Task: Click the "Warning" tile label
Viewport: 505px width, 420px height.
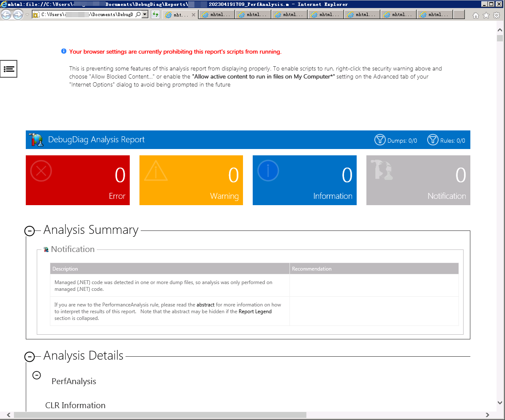Action: point(224,196)
